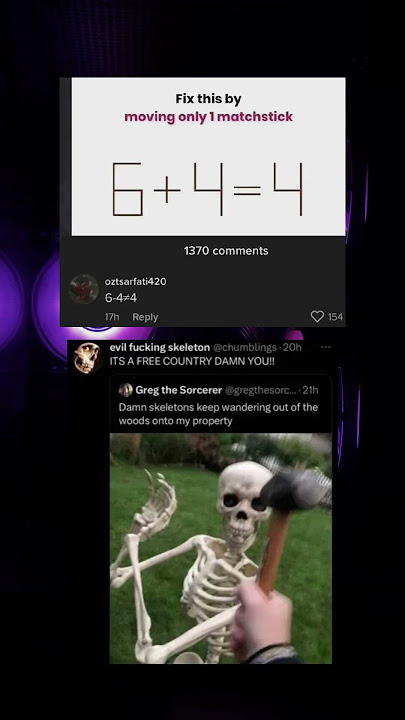405x720 pixels.
Task: Select the ITS A FREE COUNTRY tweet text
Action: tap(192, 361)
